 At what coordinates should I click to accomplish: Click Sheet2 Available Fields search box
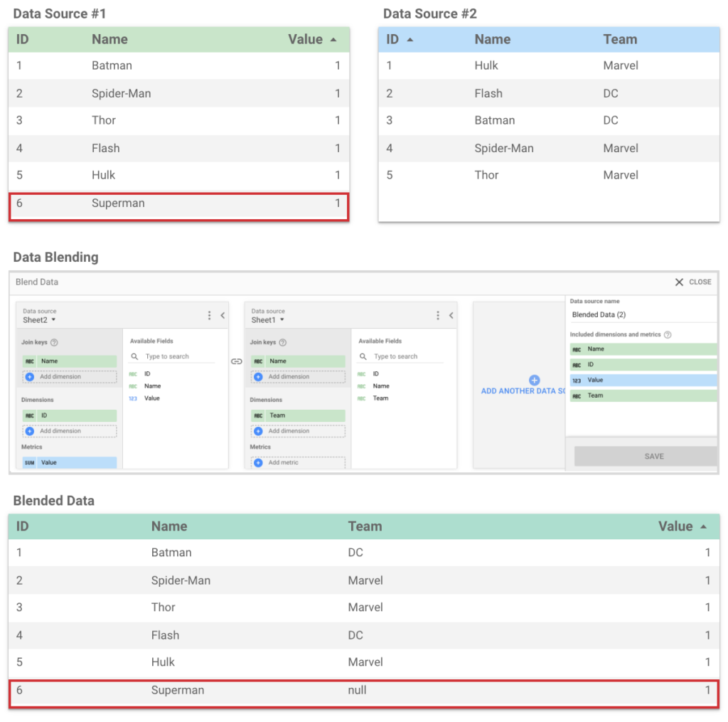[x=176, y=356]
